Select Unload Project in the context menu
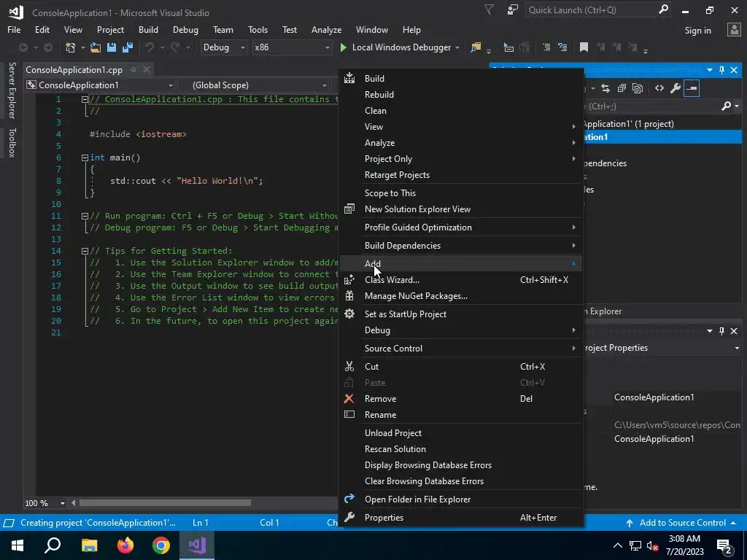 point(461,433)
